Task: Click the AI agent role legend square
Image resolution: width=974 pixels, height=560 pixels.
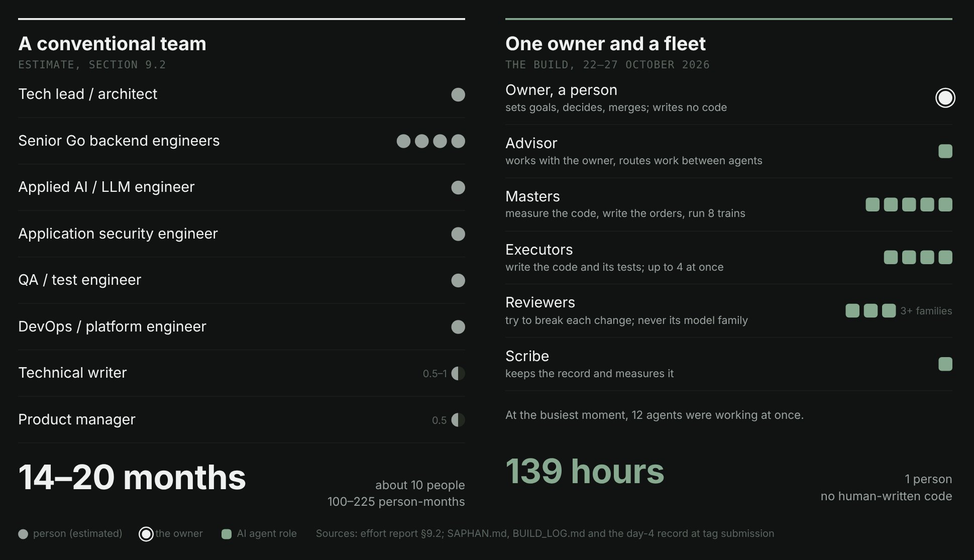Action: (227, 534)
